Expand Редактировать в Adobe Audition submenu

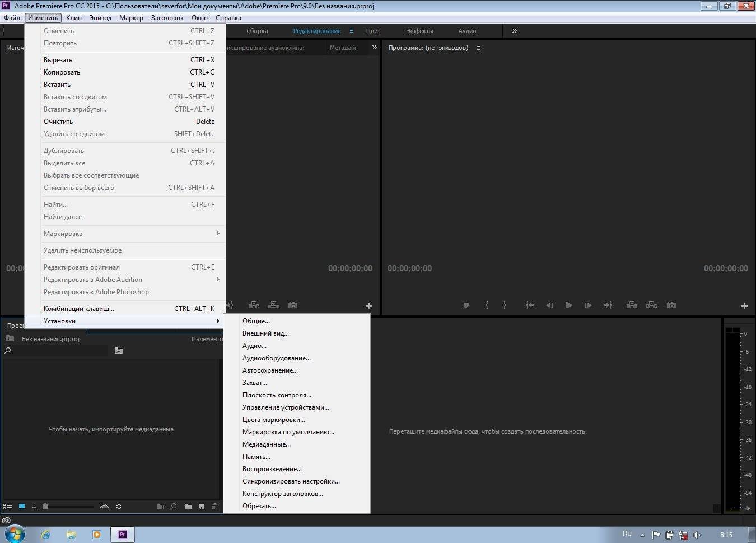(125, 280)
